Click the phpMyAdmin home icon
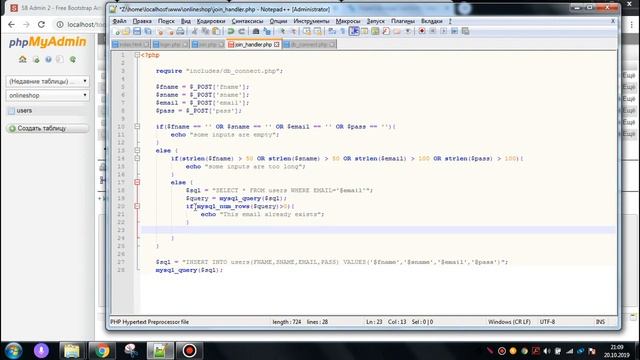Screen dimensions: 640x360 pos(22,60)
